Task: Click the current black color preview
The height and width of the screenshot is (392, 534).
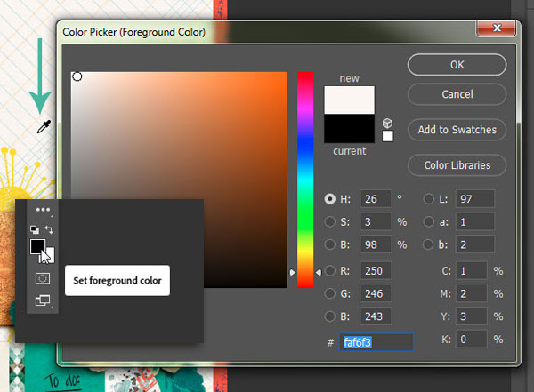Action: 349,128
